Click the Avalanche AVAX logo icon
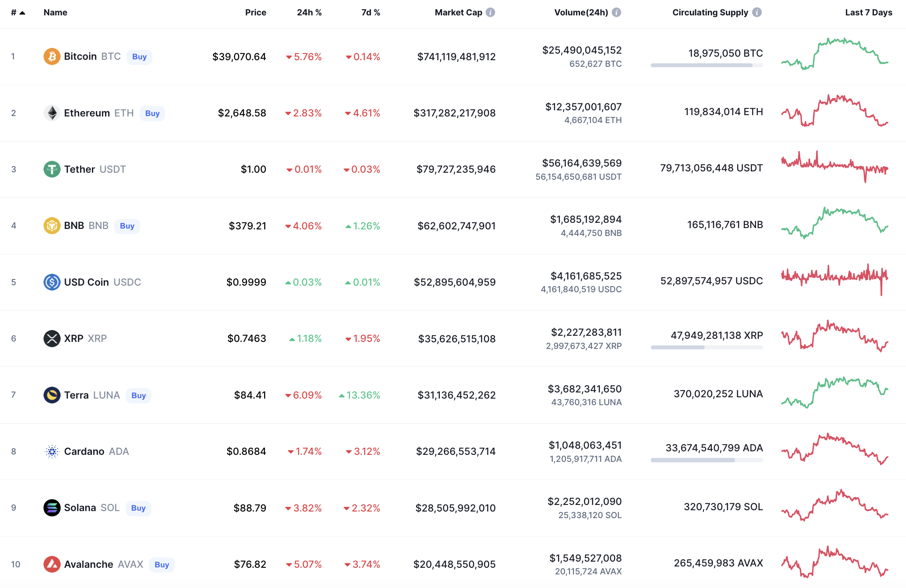906x588 pixels. point(52,564)
